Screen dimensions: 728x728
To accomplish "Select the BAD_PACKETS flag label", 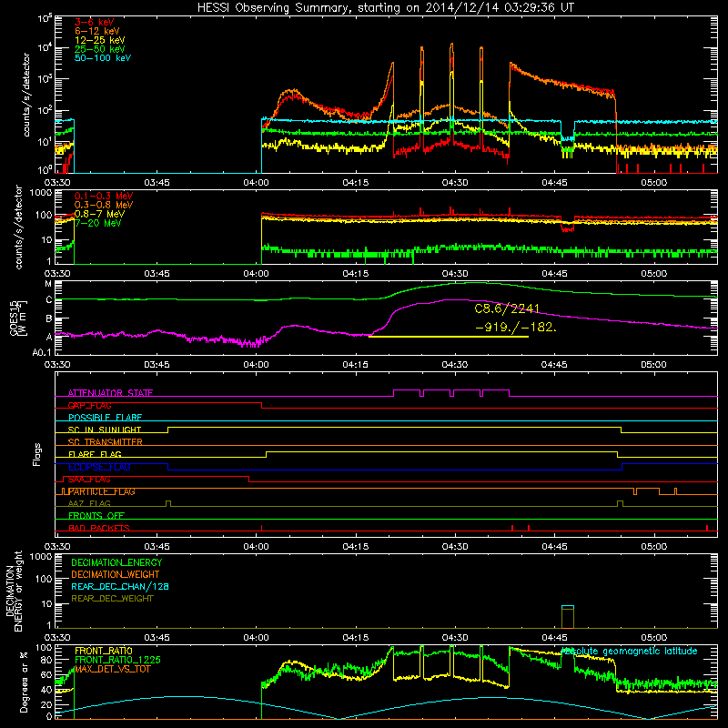I will pyautogui.click(x=99, y=528).
